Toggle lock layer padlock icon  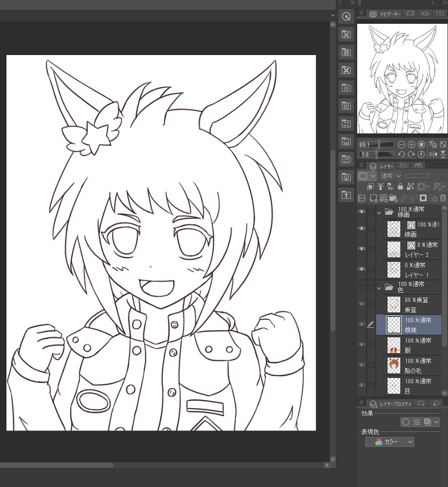tap(400, 187)
